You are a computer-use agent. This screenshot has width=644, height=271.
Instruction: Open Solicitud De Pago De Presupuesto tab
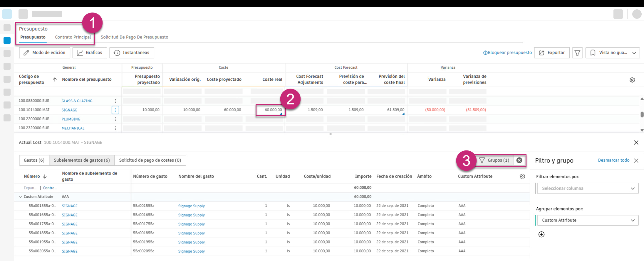[x=135, y=37]
